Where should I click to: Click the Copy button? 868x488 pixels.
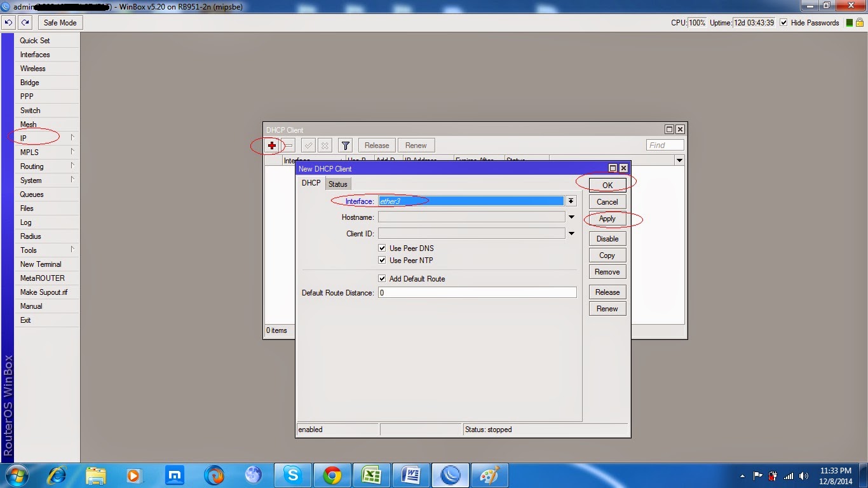pyautogui.click(x=607, y=255)
